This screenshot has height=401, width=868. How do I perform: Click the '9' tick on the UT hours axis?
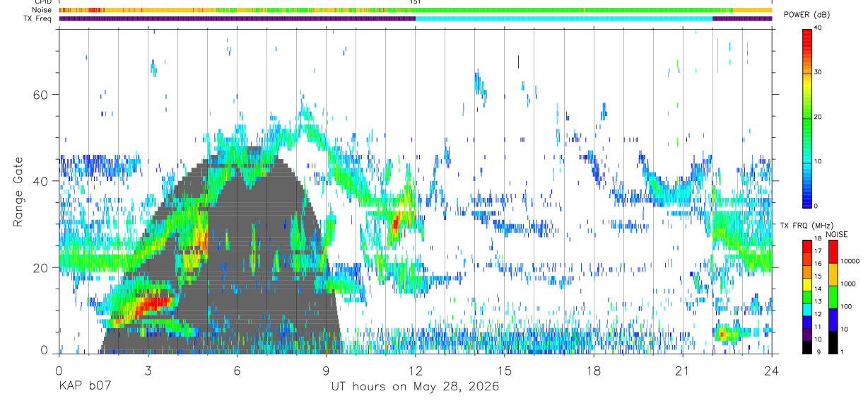327,371
